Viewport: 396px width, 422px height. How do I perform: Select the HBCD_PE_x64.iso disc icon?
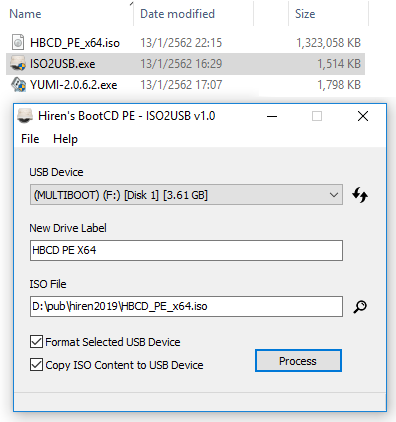point(18,42)
